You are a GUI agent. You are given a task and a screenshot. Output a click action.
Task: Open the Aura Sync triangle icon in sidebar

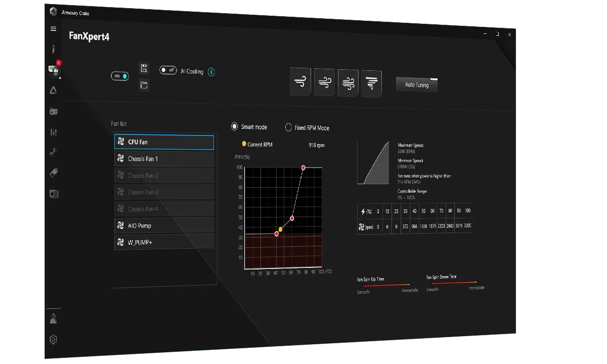coord(53,90)
